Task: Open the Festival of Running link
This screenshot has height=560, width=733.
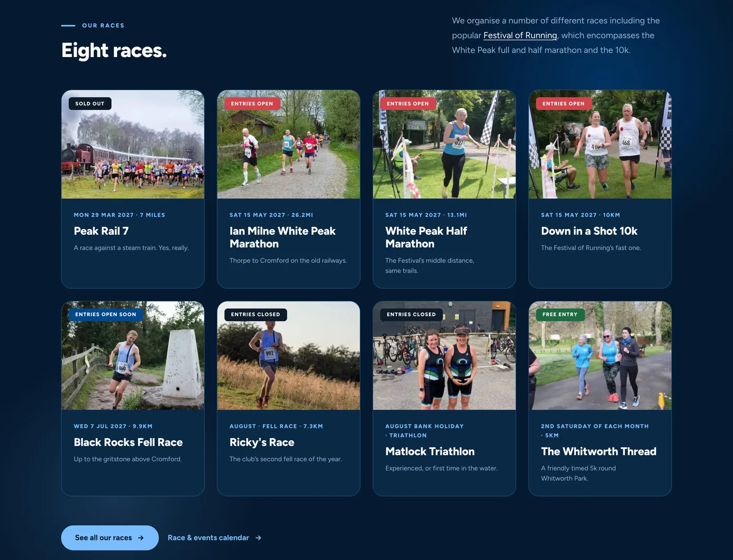Action: 520,35
